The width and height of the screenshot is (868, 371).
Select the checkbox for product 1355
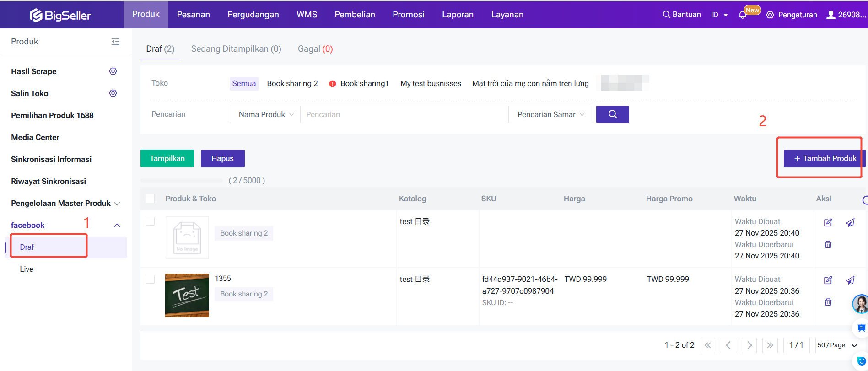pyautogui.click(x=150, y=279)
